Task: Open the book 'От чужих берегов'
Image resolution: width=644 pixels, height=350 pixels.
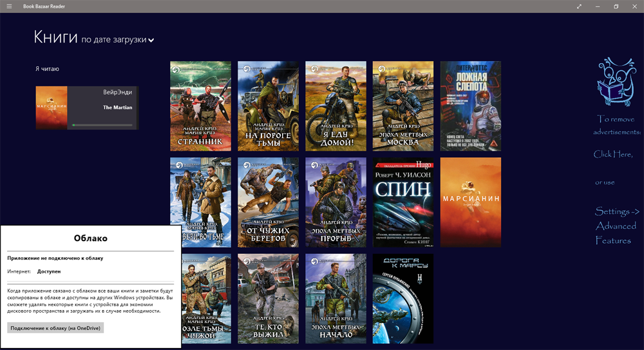Action: pos(268,202)
